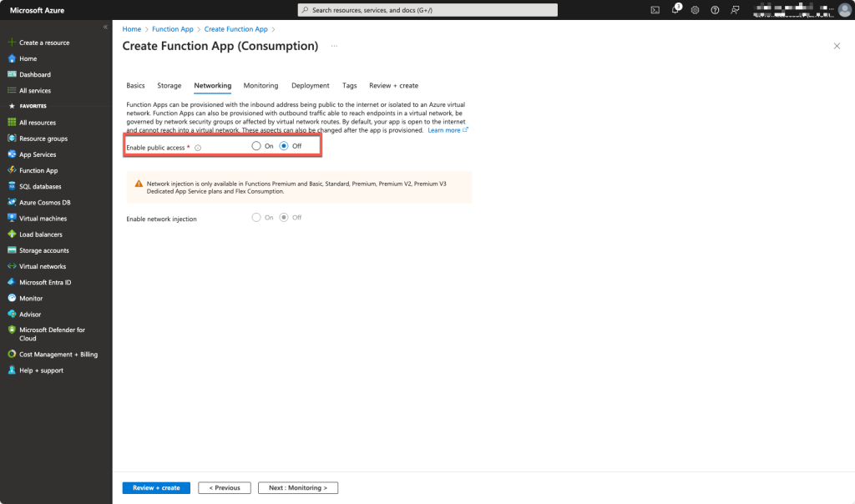Open the Learn more link
The image size is (855, 504).
click(448, 130)
